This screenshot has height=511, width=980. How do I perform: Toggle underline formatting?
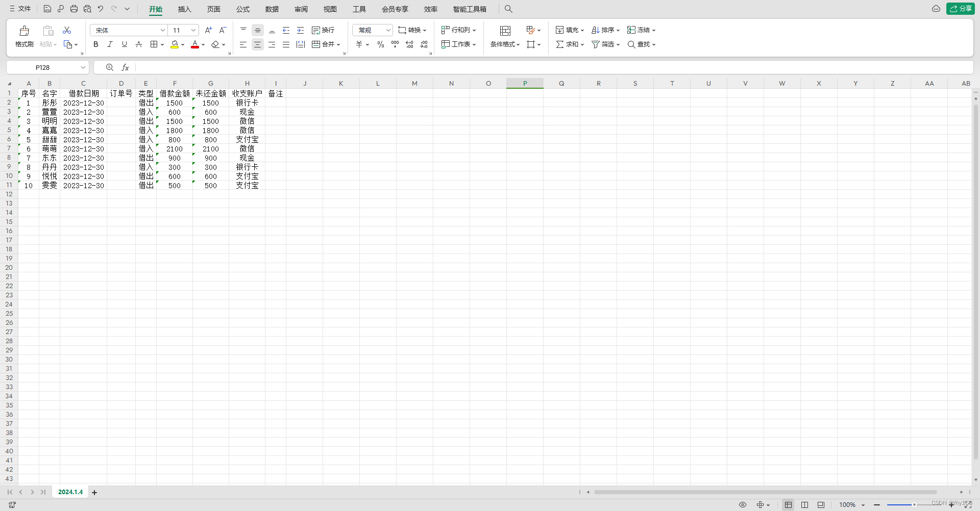[x=124, y=44]
